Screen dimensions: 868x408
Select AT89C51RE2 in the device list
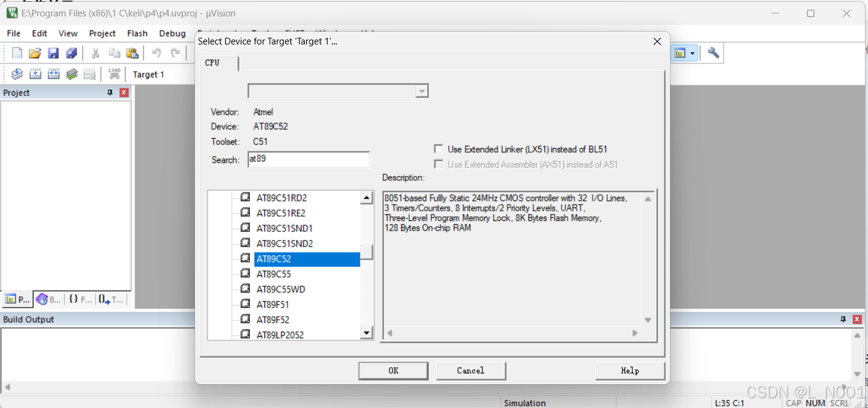(281, 213)
